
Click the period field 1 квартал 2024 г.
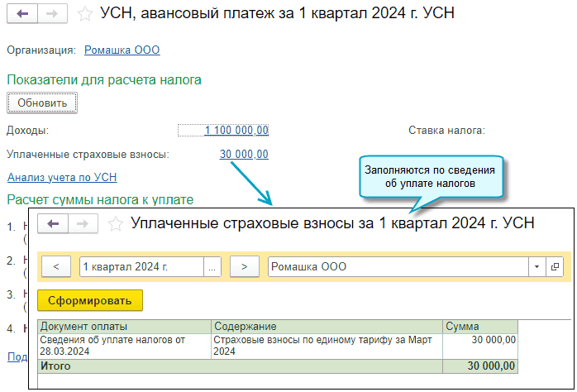pos(141,266)
